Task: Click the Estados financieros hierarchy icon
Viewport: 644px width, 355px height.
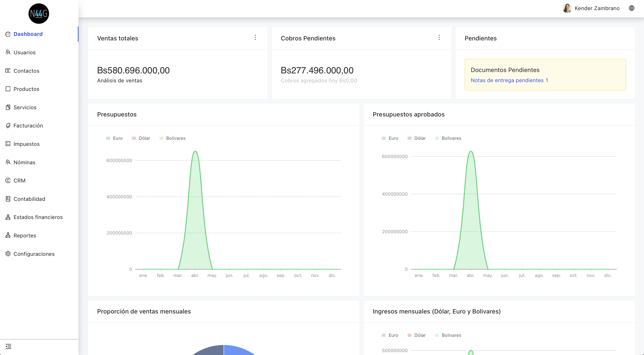Action: pyautogui.click(x=8, y=217)
